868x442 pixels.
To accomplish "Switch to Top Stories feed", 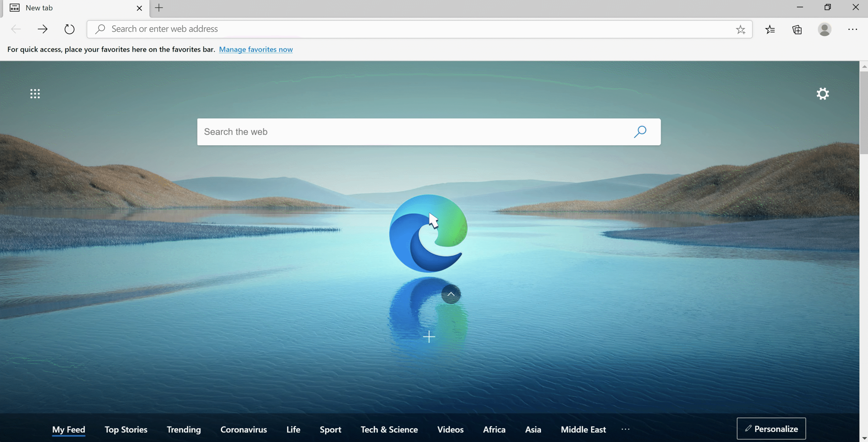I will pos(126,430).
